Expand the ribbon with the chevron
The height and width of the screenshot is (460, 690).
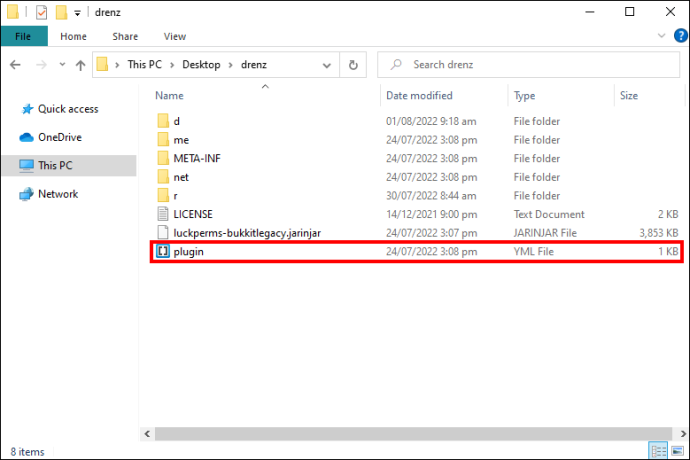[x=661, y=36]
